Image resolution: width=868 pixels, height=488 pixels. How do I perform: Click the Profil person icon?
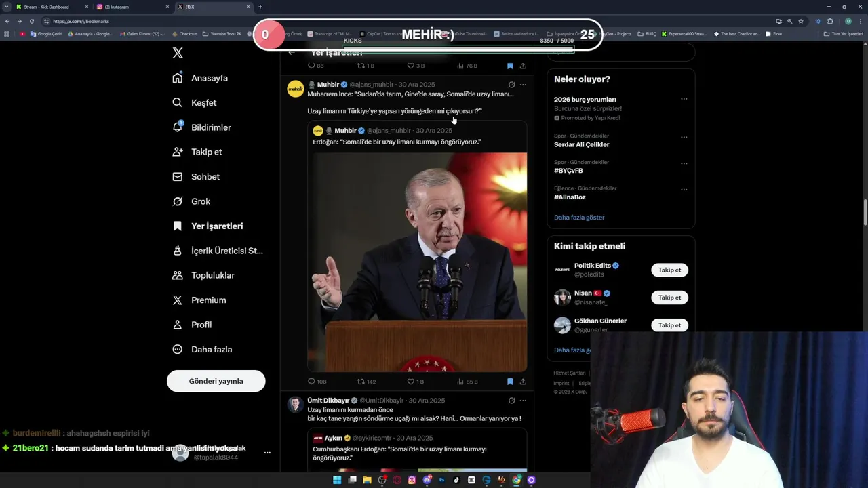178,325
